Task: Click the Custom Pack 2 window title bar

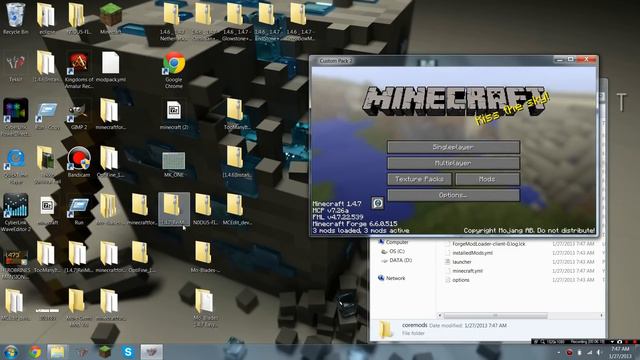Action: click(433, 60)
